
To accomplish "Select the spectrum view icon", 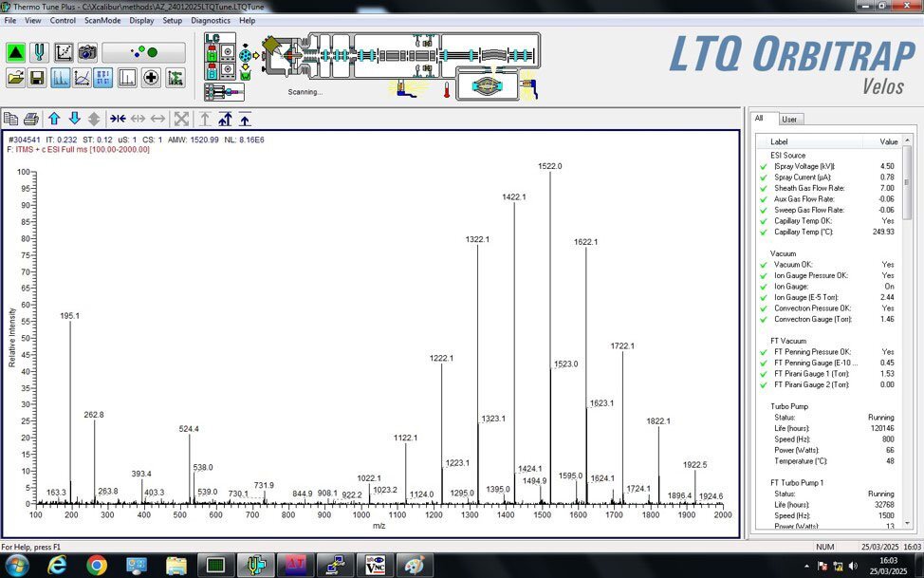I will tap(60, 77).
